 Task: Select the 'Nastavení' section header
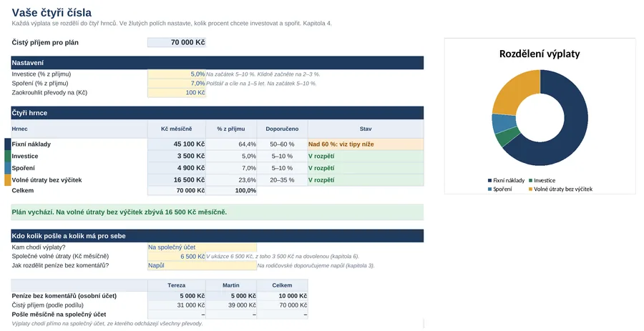pyautogui.click(x=218, y=63)
